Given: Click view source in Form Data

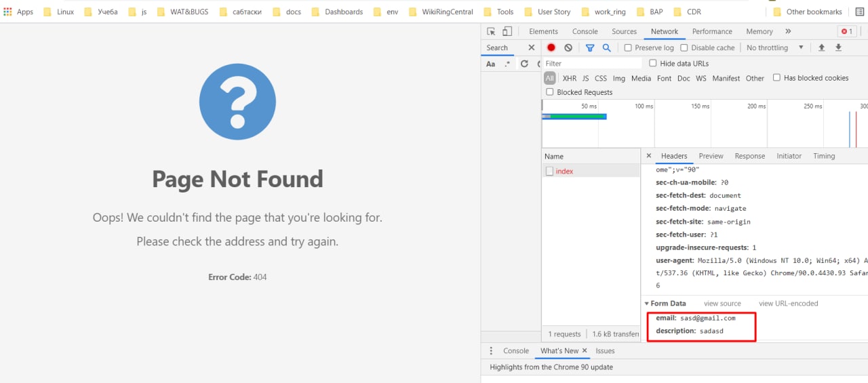Looking at the screenshot, I should 722,304.
